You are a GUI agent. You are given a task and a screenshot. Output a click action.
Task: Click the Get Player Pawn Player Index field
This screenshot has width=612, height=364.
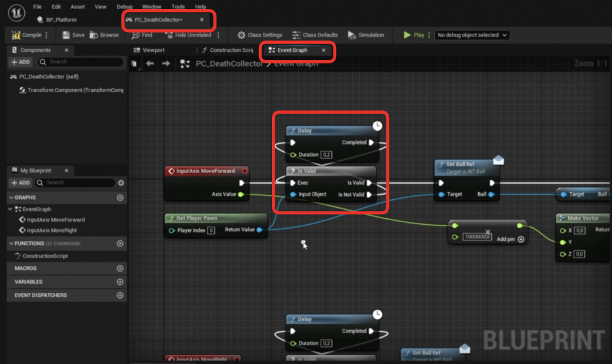tap(211, 230)
